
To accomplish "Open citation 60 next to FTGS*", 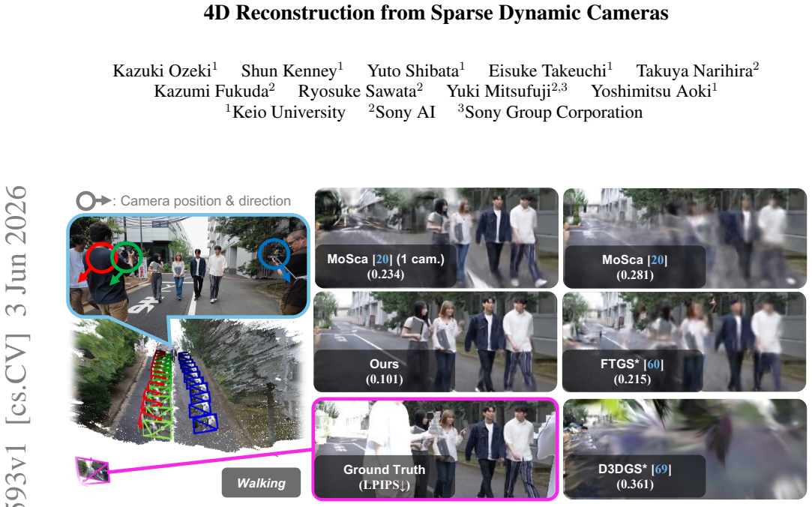I will point(654,364).
